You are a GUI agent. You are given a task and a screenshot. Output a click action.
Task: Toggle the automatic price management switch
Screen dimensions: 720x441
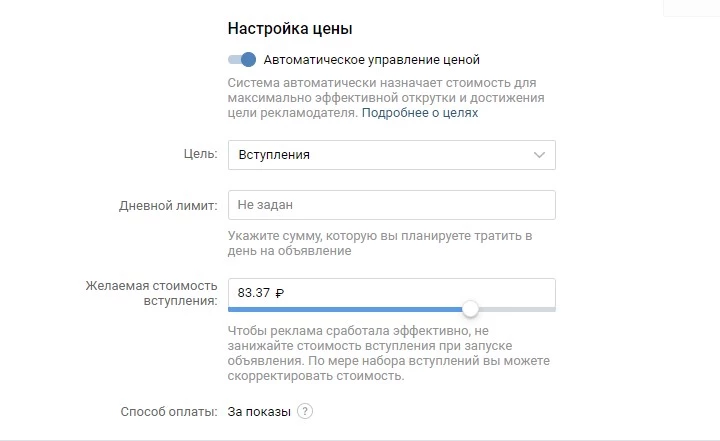coord(242,60)
